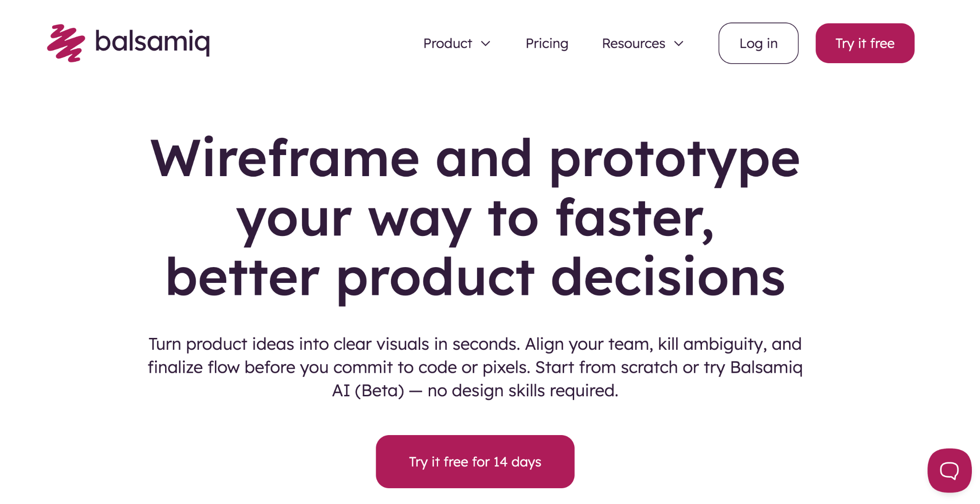Click Resources in the header

[x=633, y=43]
